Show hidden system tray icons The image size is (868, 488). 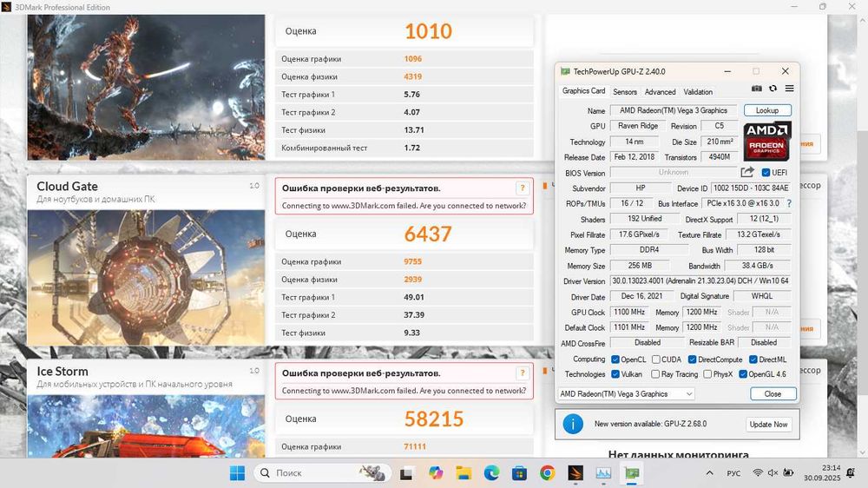pyautogui.click(x=710, y=473)
